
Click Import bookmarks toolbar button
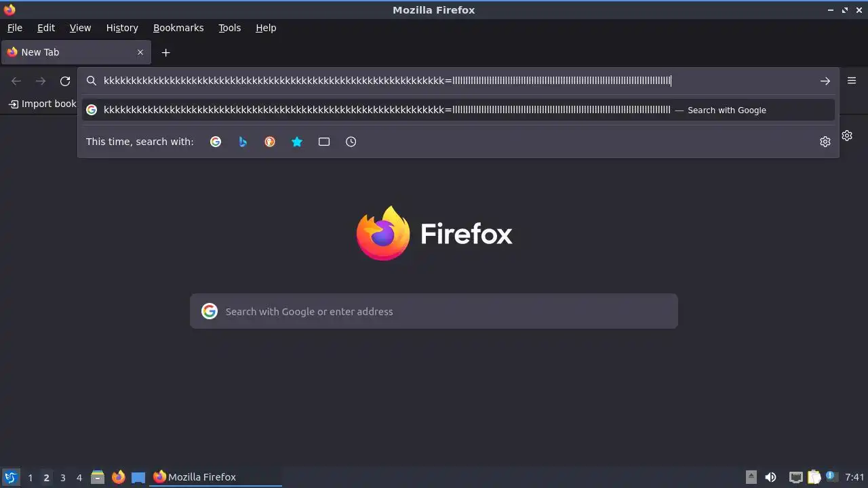click(42, 104)
